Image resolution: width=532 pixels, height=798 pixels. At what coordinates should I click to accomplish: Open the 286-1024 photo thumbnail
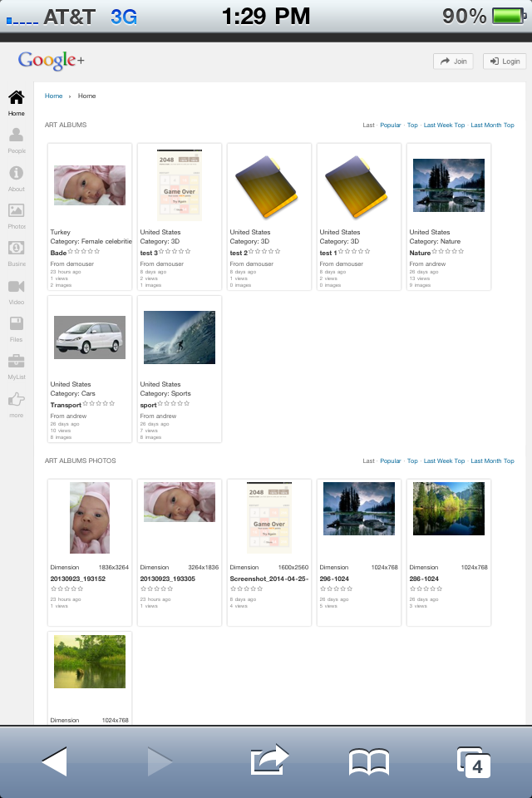pyautogui.click(x=449, y=509)
